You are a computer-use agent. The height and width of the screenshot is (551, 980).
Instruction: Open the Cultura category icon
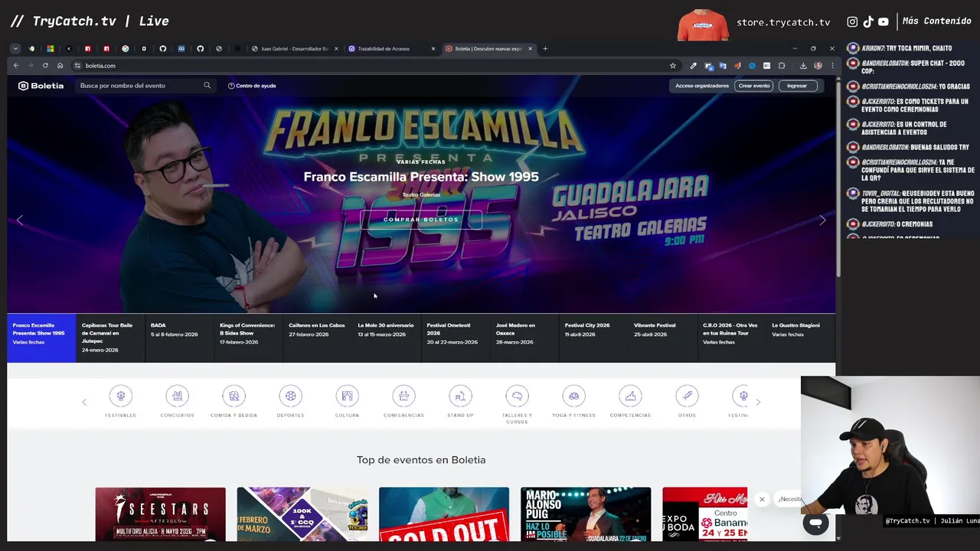pos(347,396)
